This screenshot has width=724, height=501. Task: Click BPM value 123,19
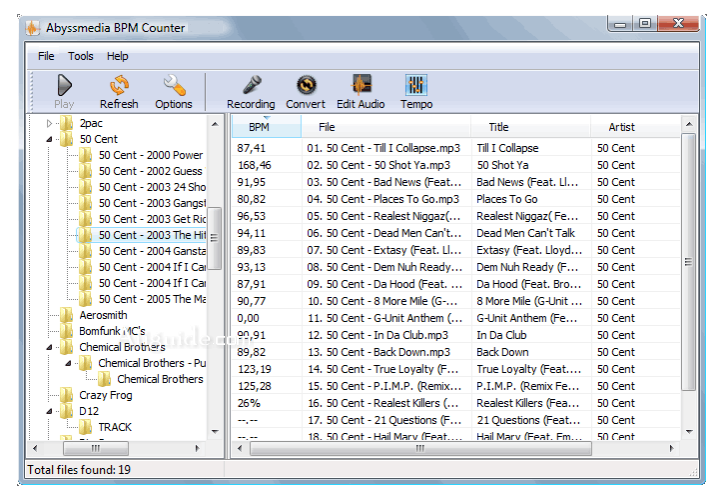[x=254, y=369]
